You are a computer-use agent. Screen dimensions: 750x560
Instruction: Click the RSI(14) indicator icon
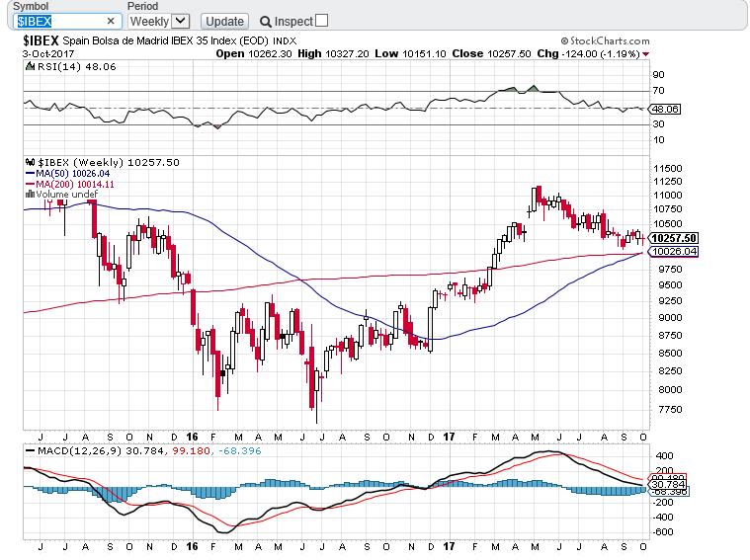(x=30, y=66)
